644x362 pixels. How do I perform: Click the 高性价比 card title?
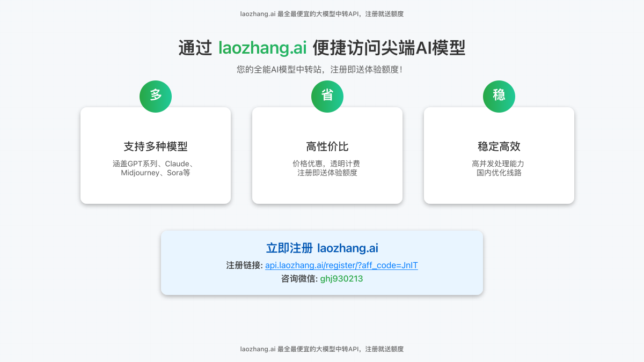327,146
